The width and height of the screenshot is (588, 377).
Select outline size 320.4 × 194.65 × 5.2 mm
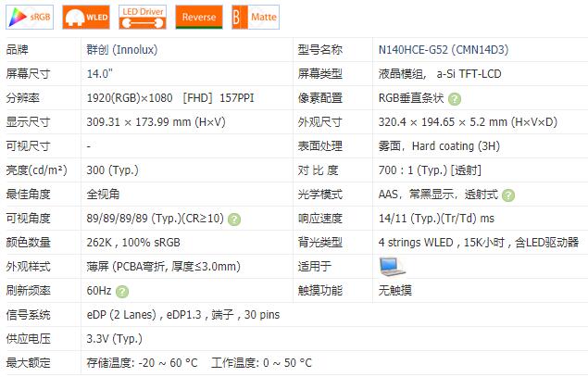tap(468, 122)
